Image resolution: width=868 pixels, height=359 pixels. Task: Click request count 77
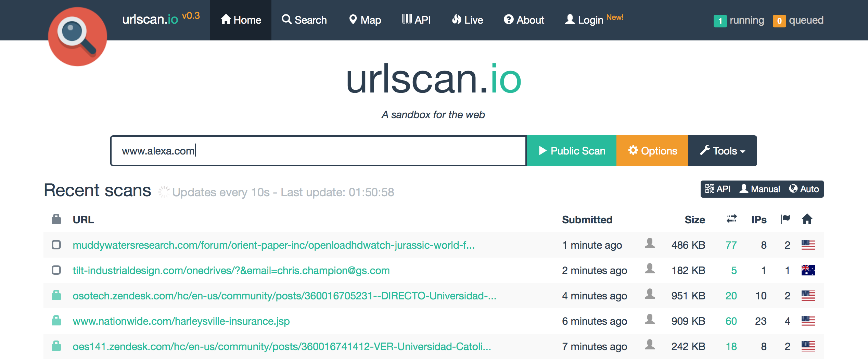click(x=731, y=245)
